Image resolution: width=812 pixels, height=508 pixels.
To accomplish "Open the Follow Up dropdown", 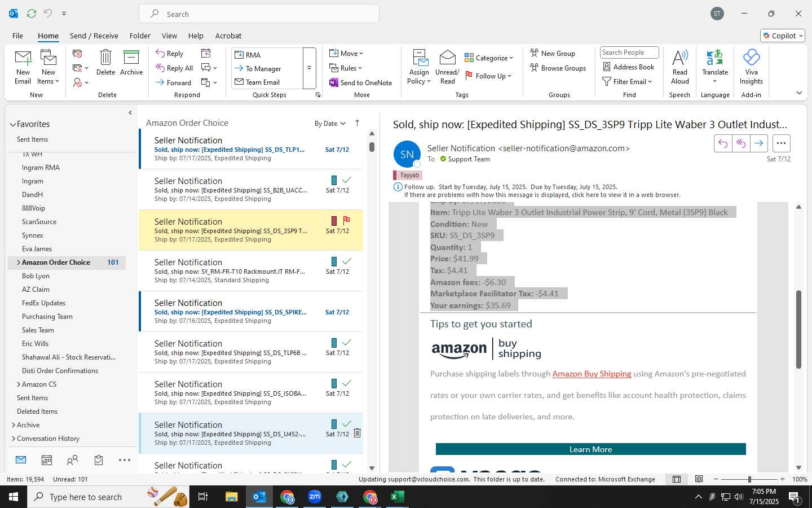I will [x=488, y=76].
